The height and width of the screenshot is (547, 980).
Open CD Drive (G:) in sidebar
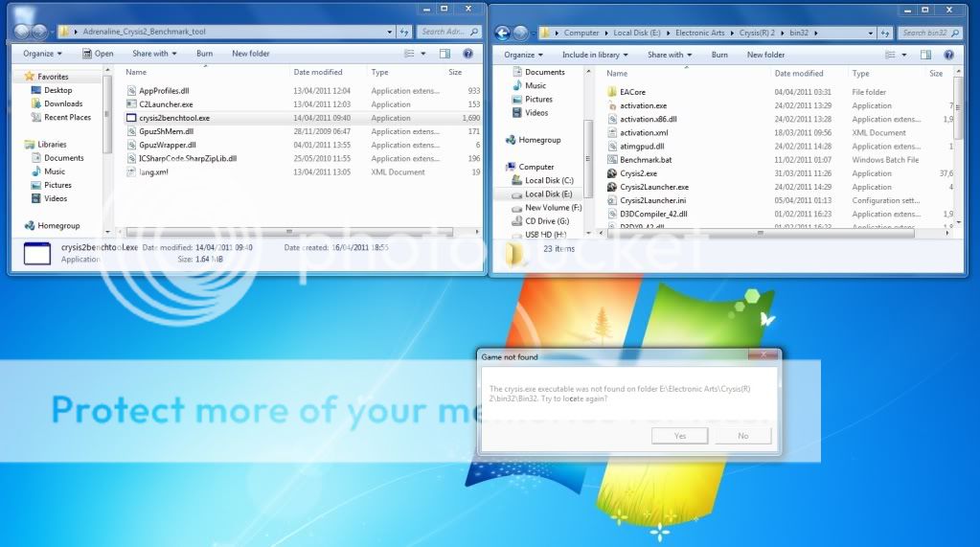tap(547, 221)
